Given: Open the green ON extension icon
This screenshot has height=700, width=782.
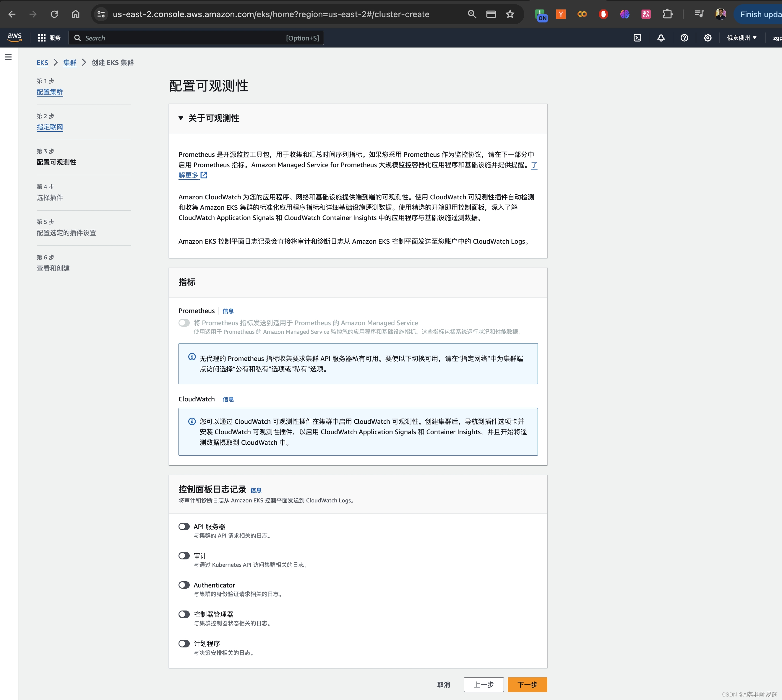Looking at the screenshot, I should [541, 15].
